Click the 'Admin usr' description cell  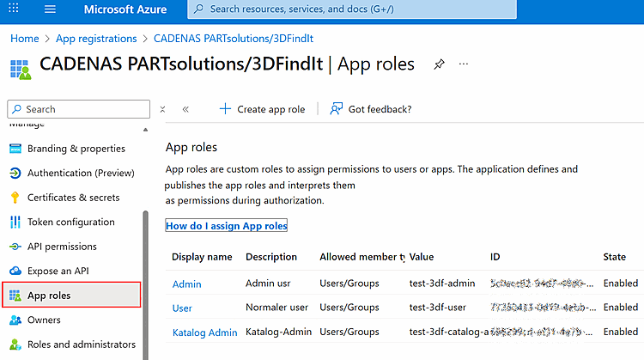[268, 284]
